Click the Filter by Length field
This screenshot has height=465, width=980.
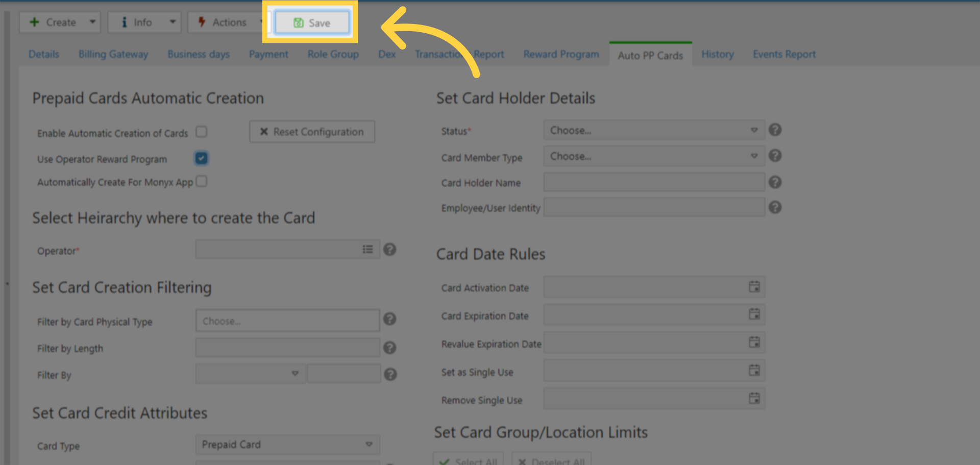(x=287, y=348)
